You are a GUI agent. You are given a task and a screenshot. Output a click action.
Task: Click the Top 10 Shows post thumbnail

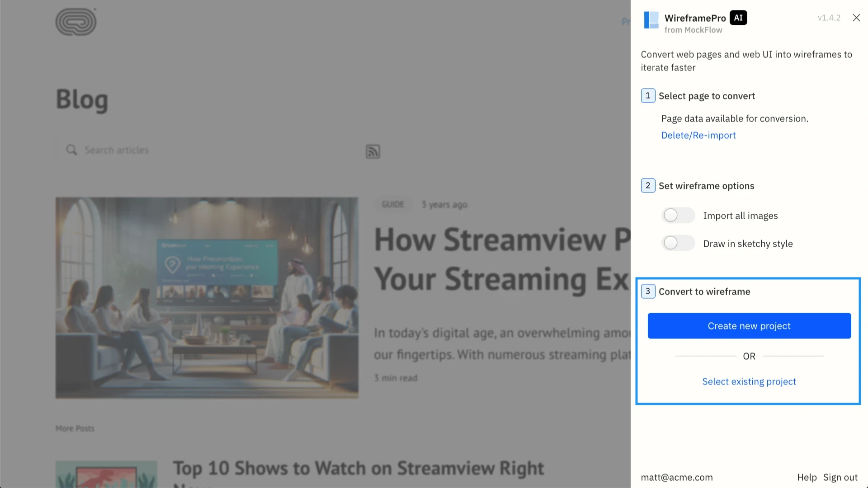point(106,474)
